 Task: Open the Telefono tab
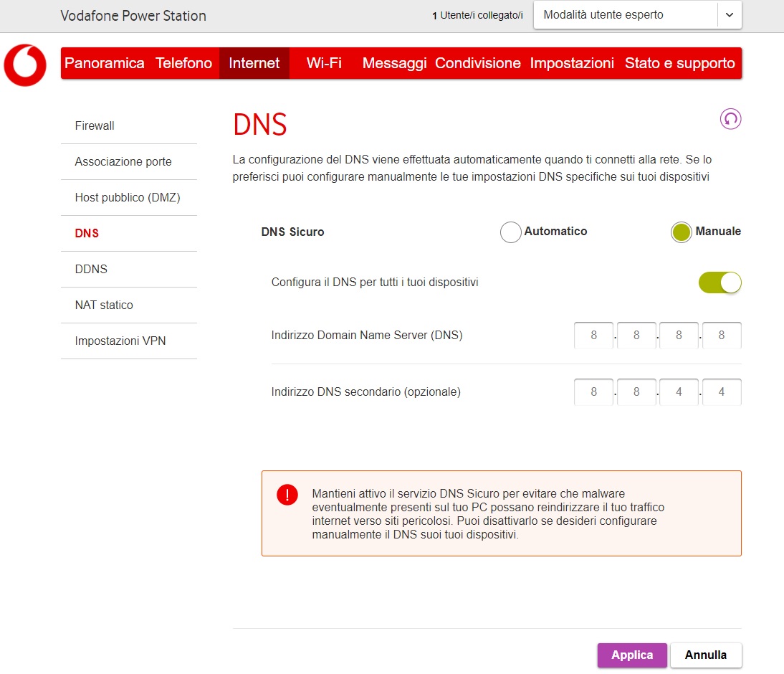click(183, 63)
